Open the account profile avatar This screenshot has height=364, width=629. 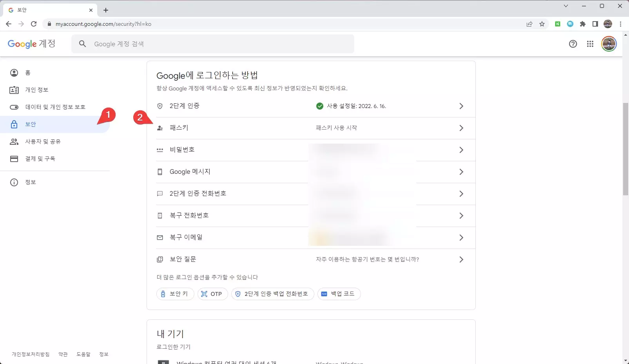(x=609, y=44)
